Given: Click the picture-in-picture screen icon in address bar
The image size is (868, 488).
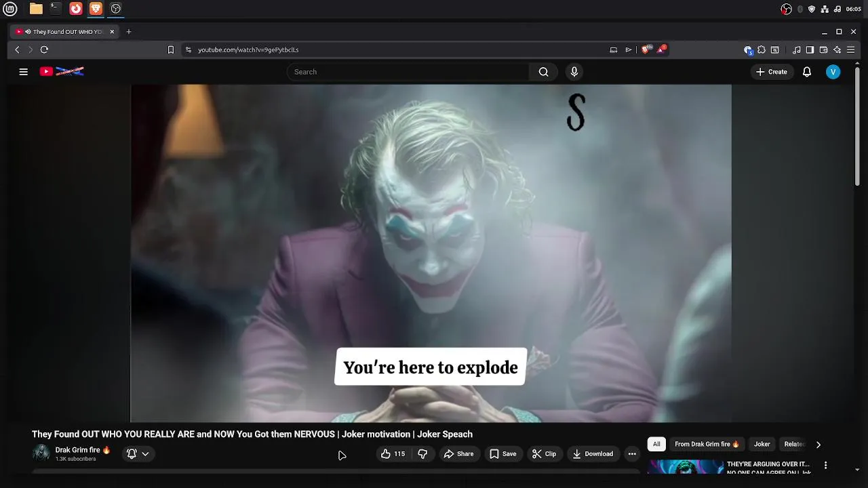Looking at the screenshot, I should (x=614, y=49).
